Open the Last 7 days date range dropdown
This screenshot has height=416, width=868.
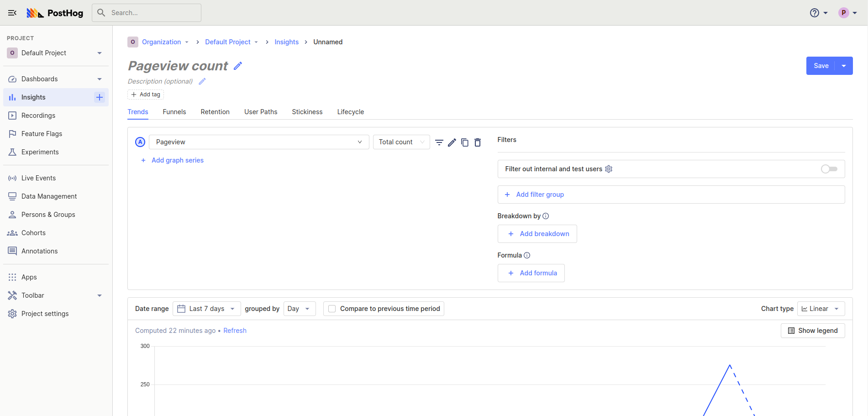coord(206,309)
